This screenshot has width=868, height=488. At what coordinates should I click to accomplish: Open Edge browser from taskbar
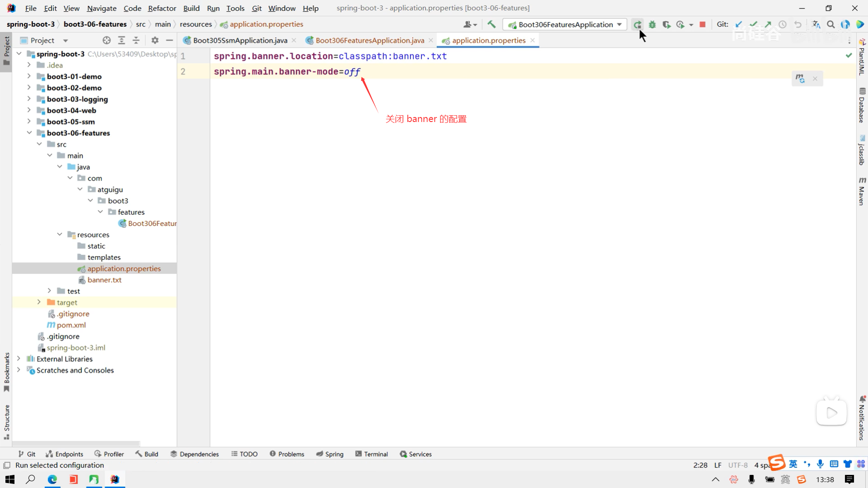click(x=52, y=479)
